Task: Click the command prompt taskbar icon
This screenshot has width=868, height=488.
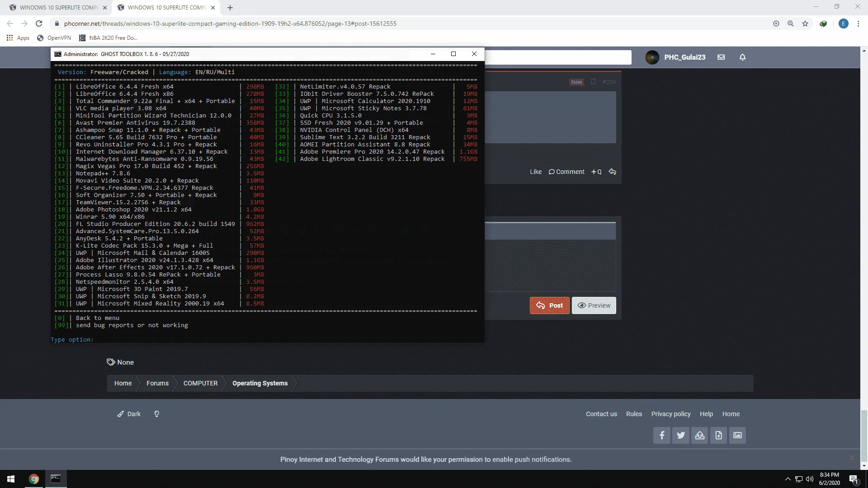Action: pyautogui.click(x=56, y=479)
